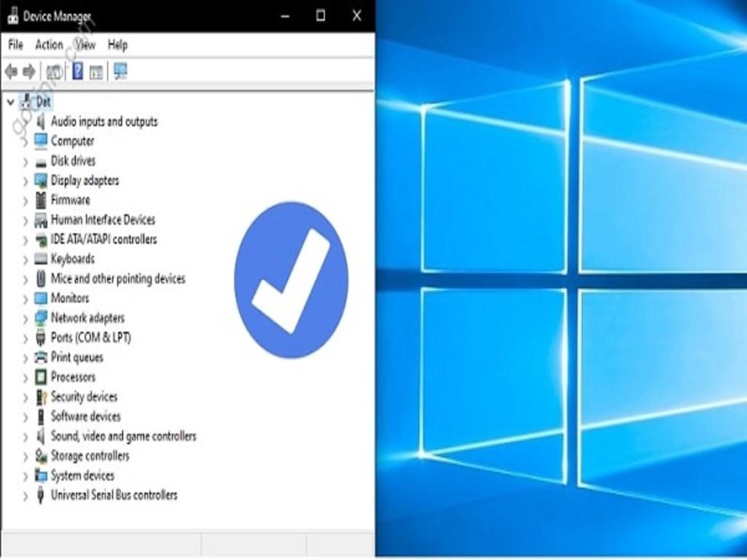Image resolution: width=747 pixels, height=560 pixels.
Task: Collapse the root computer node chevron
Action: tap(10, 102)
